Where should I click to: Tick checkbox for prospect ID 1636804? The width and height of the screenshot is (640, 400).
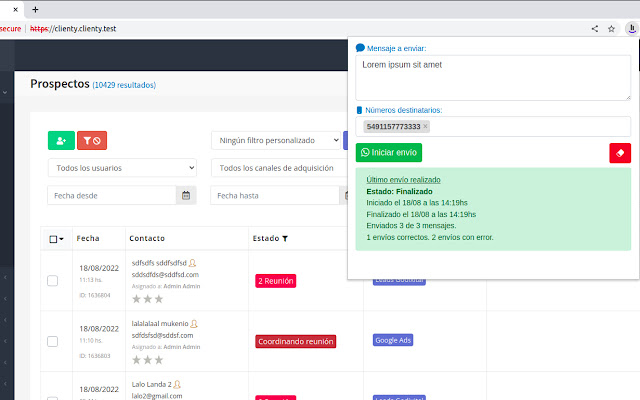coord(52,281)
